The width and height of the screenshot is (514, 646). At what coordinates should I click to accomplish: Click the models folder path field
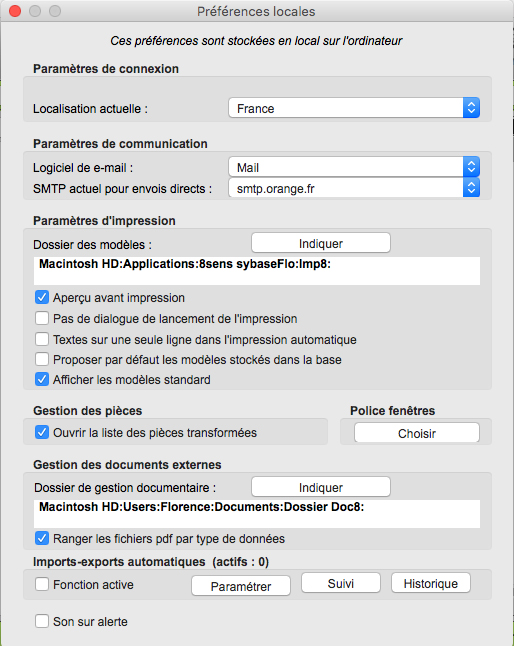(257, 271)
